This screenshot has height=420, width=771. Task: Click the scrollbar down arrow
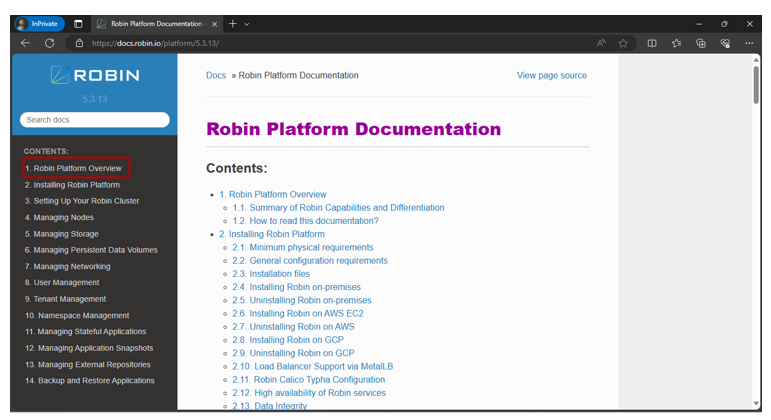[756, 404]
